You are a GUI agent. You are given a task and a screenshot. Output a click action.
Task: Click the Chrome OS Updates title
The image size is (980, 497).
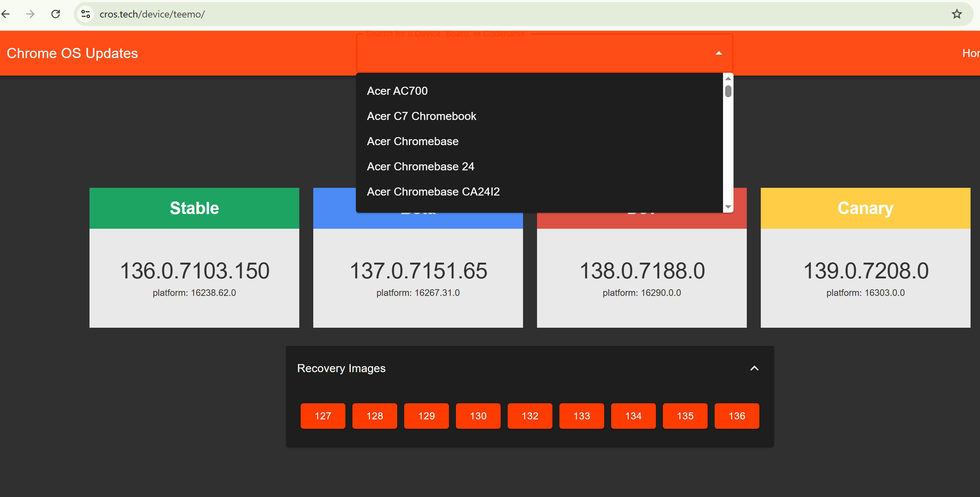point(72,53)
